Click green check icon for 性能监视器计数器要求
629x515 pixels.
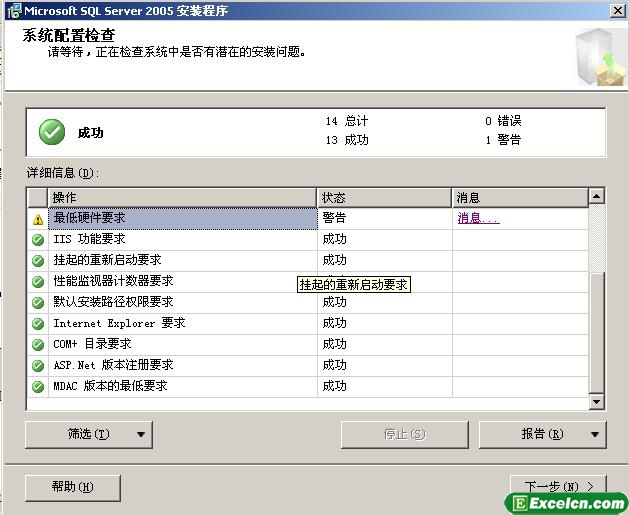point(38,282)
